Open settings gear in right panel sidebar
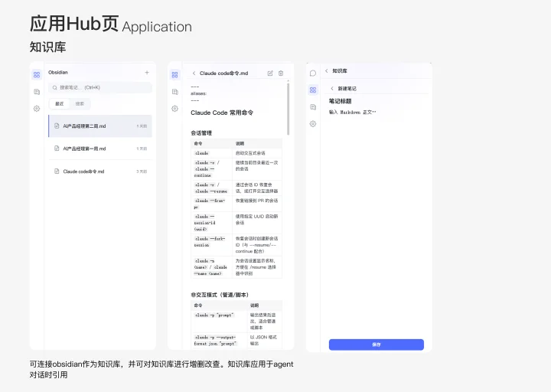The width and height of the screenshot is (551, 392). point(313,124)
